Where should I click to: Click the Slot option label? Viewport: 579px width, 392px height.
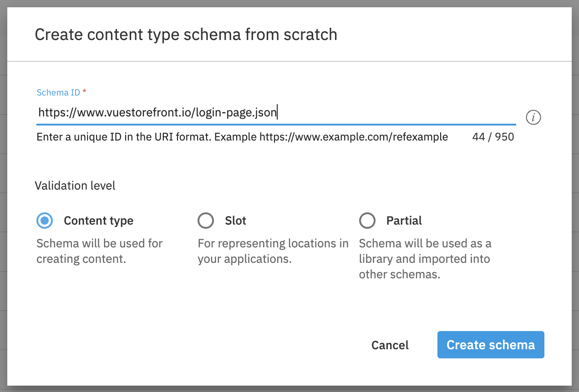234,221
